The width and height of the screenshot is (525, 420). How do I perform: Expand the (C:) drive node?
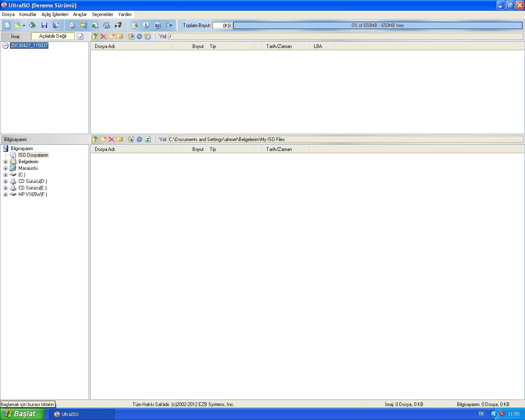[5, 175]
